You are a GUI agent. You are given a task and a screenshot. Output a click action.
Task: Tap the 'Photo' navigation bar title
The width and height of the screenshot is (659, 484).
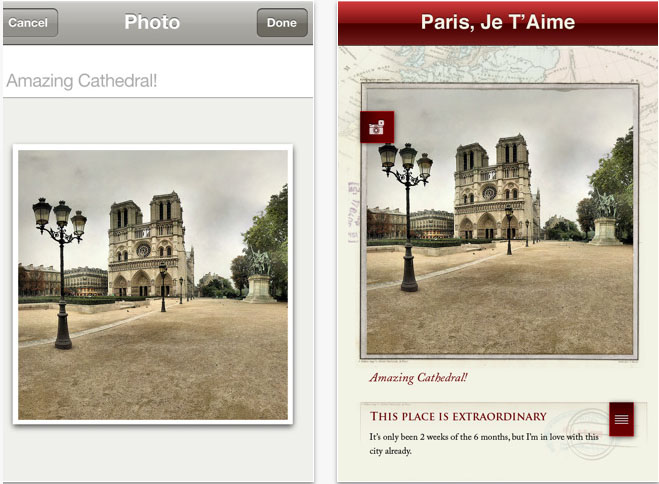tap(152, 22)
